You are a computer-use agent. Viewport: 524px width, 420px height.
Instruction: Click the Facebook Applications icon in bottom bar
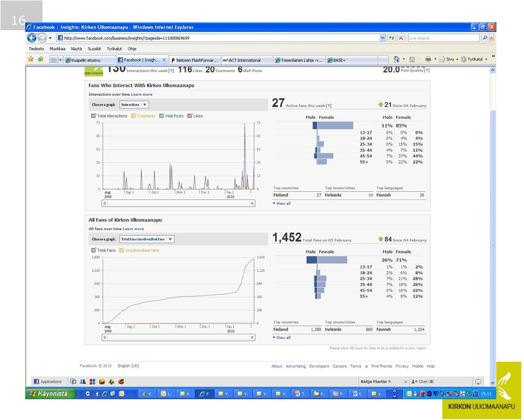pyautogui.click(x=37, y=382)
